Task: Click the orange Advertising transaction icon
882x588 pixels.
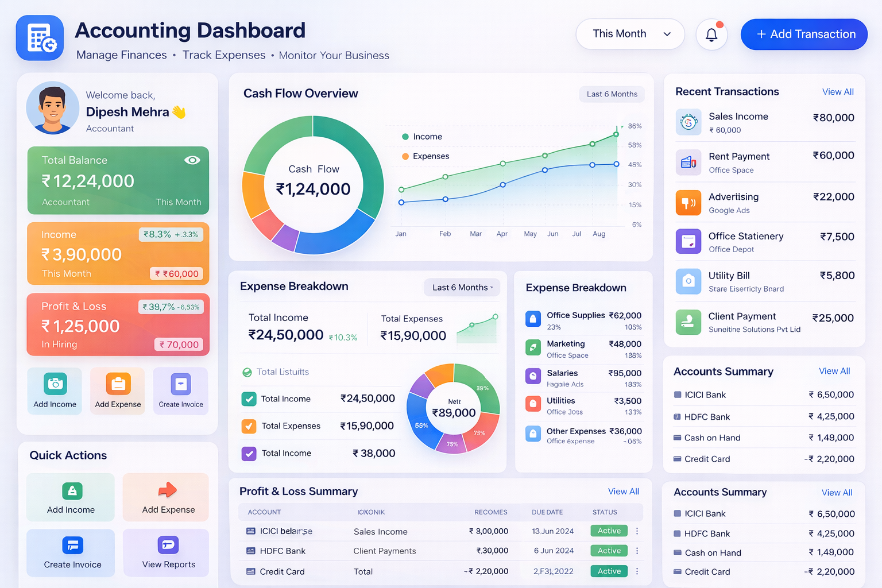Action: 688,203
